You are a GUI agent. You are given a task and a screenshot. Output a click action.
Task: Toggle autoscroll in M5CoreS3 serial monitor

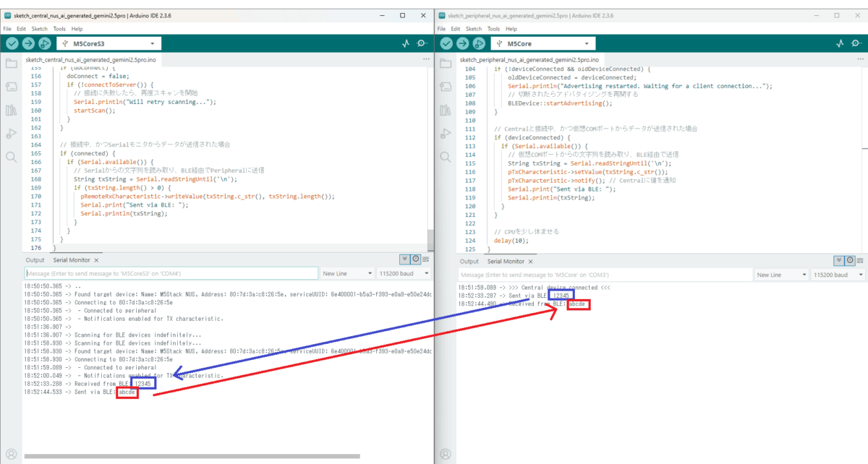click(404, 259)
